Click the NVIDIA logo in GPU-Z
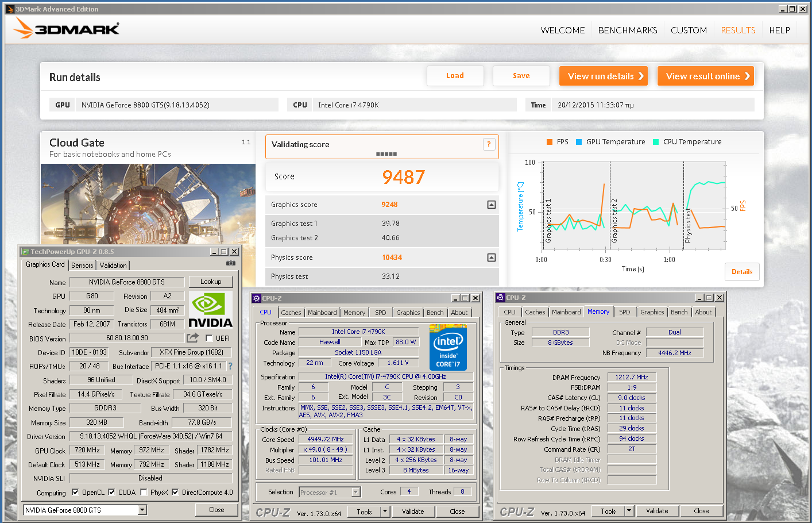This screenshot has height=523, width=812. coord(211,310)
